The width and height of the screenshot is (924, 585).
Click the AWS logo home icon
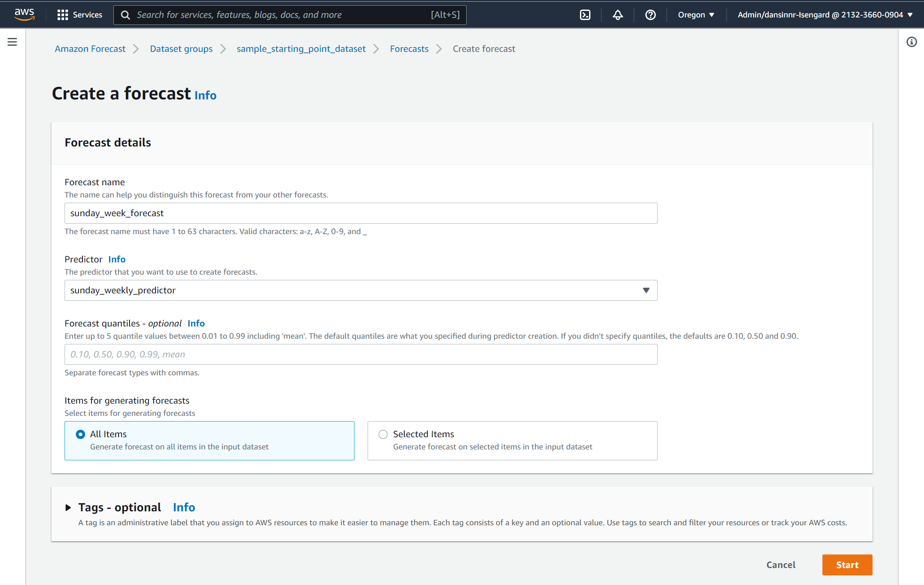(24, 14)
